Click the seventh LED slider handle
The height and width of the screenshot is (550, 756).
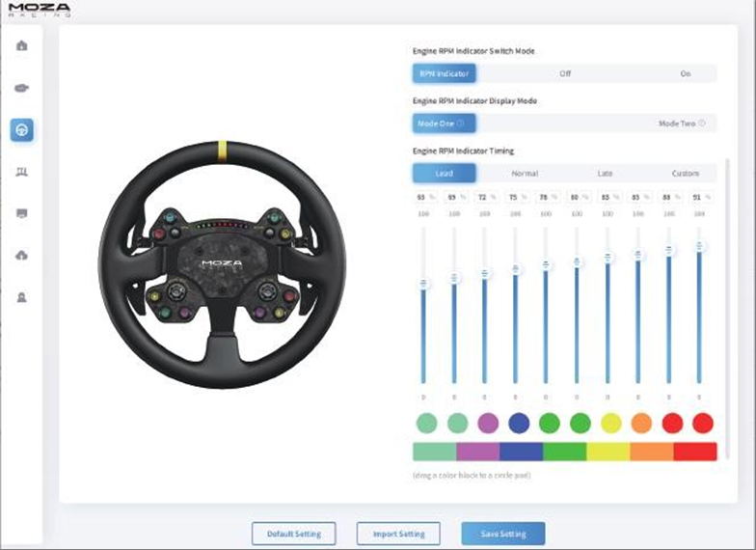pos(607,257)
